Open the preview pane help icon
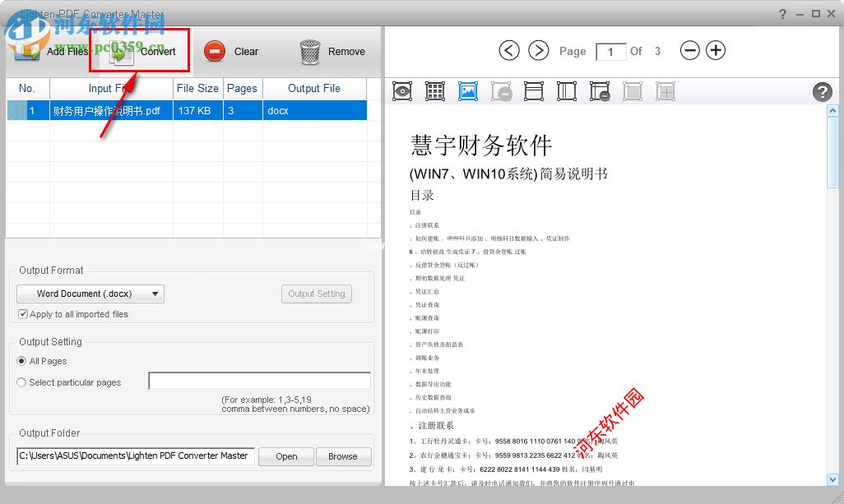This screenshot has height=504, width=844. coord(822,92)
